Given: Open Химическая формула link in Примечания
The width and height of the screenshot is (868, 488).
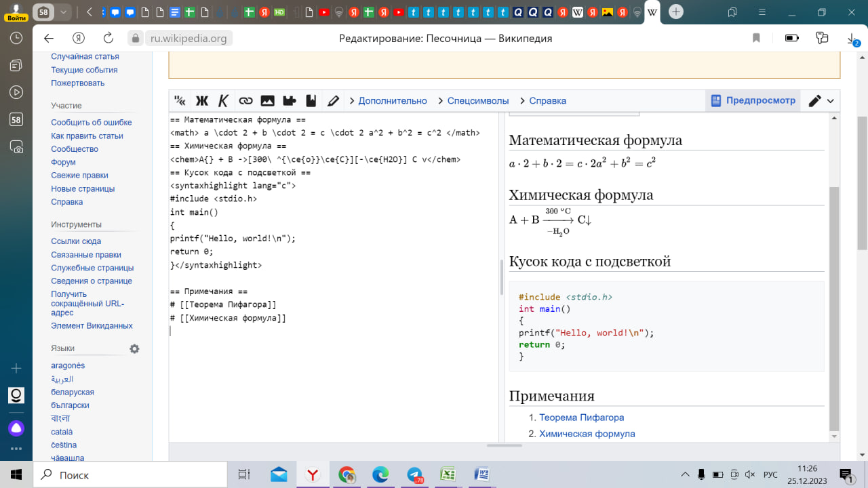Looking at the screenshot, I should 587,434.
